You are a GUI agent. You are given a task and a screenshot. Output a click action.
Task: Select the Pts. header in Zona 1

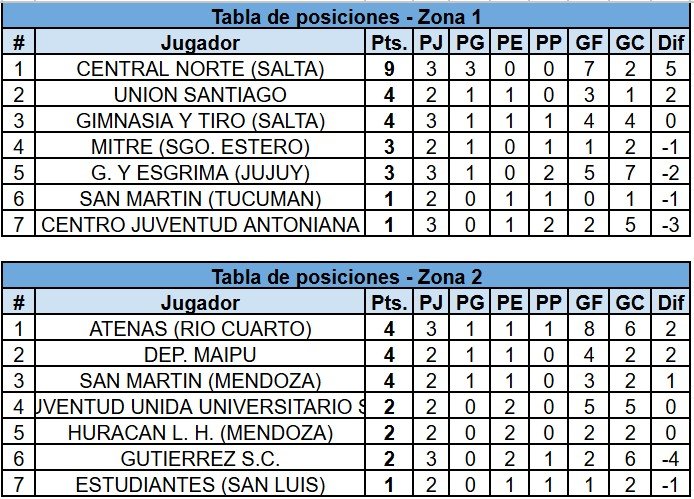coord(389,43)
